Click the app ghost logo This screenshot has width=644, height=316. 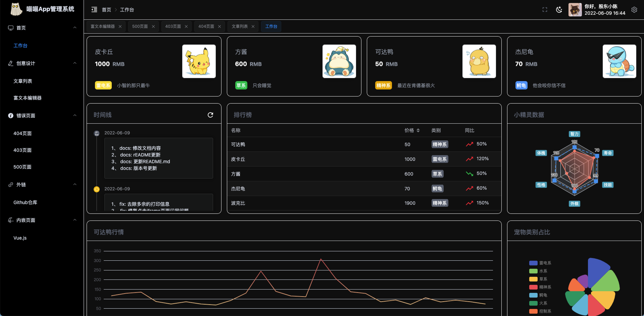pyautogui.click(x=16, y=9)
